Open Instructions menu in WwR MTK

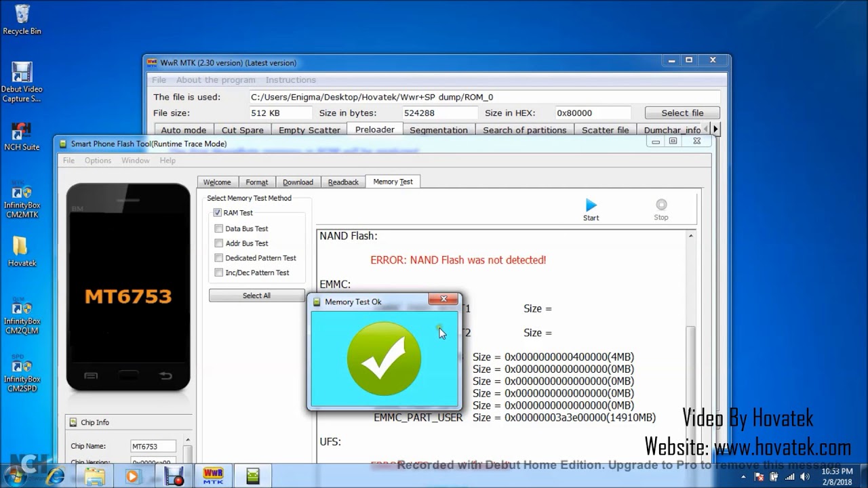click(x=290, y=80)
